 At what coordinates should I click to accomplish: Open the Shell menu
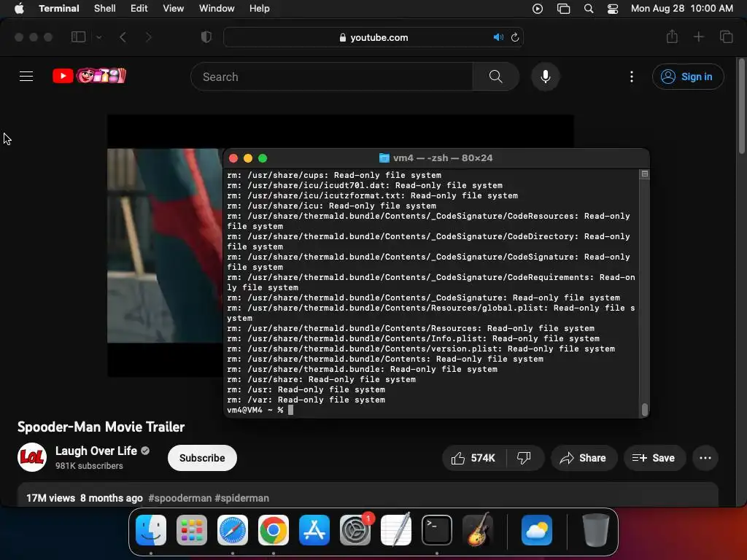pos(105,9)
